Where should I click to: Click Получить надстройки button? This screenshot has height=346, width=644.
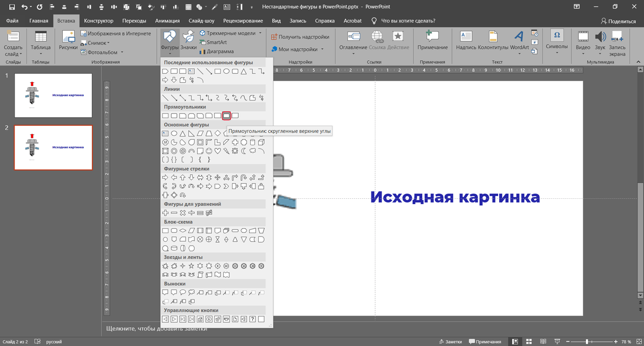299,37
